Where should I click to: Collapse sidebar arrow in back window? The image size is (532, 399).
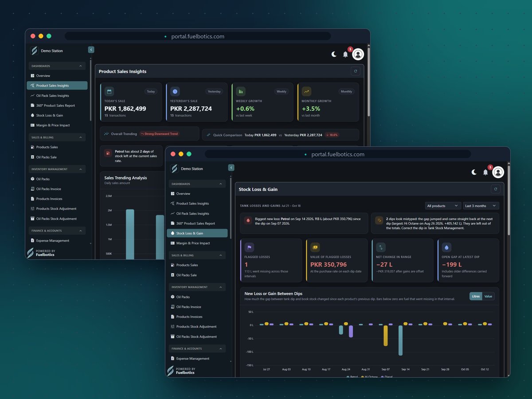click(x=91, y=50)
